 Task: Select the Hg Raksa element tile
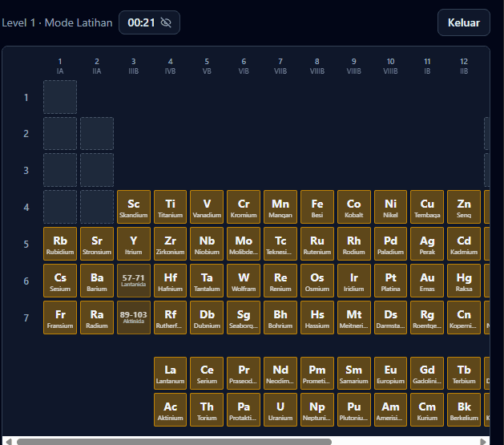click(463, 281)
